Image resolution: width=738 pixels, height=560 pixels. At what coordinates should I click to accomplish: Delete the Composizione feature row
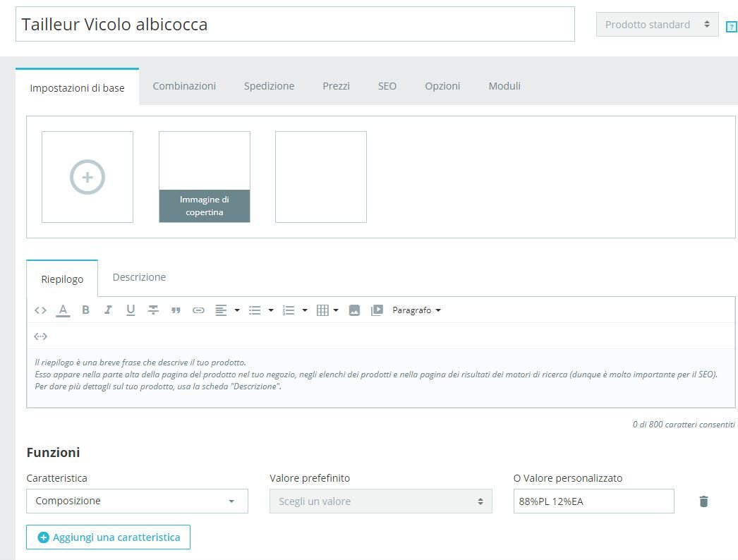click(703, 501)
